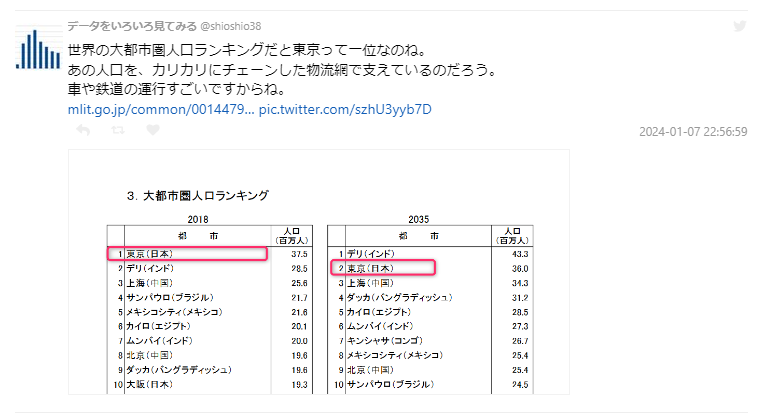Like the tweet with heart icon
Viewport: 763px width, 418px height.
153,130
